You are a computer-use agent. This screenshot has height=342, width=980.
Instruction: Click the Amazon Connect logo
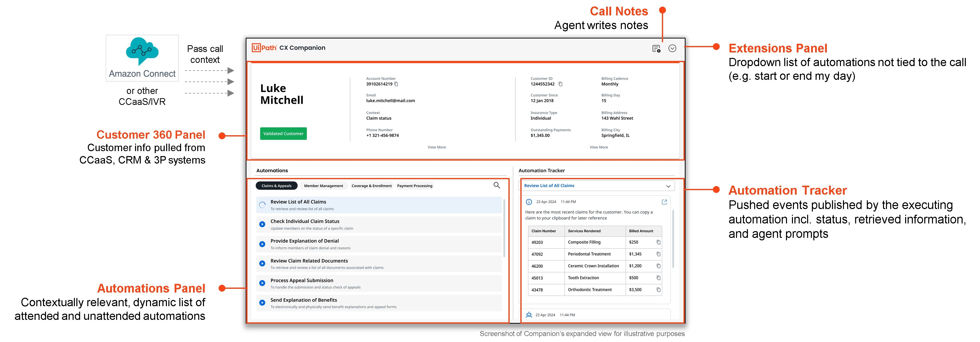[x=142, y=58]
